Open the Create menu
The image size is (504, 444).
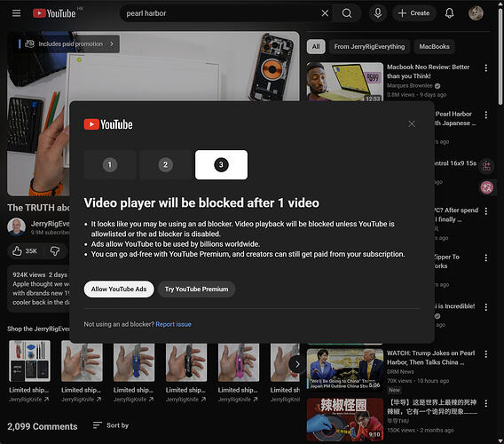[x=414, y=13]
